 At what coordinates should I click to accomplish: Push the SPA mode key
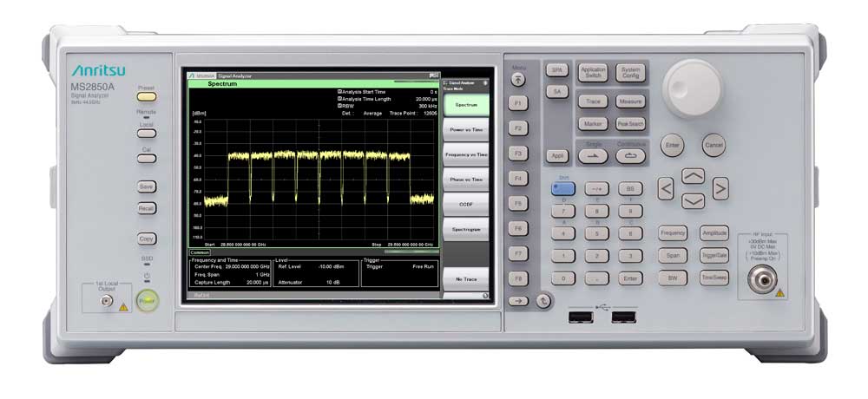pos(557,70)
